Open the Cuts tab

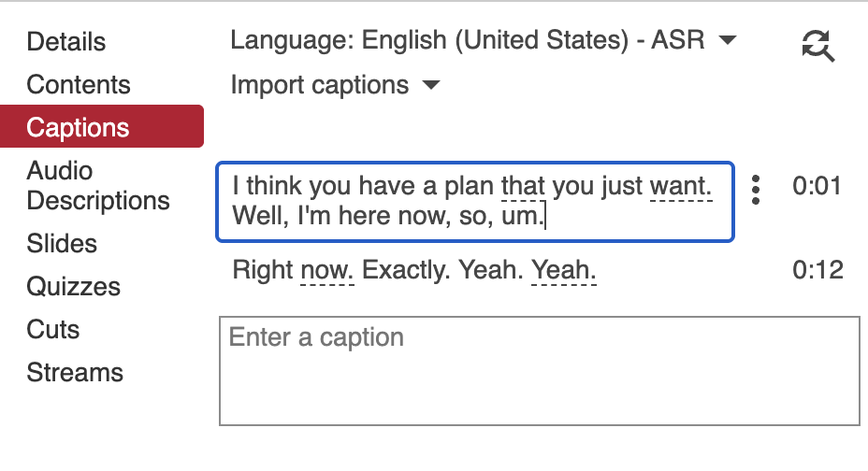point(53,330)
